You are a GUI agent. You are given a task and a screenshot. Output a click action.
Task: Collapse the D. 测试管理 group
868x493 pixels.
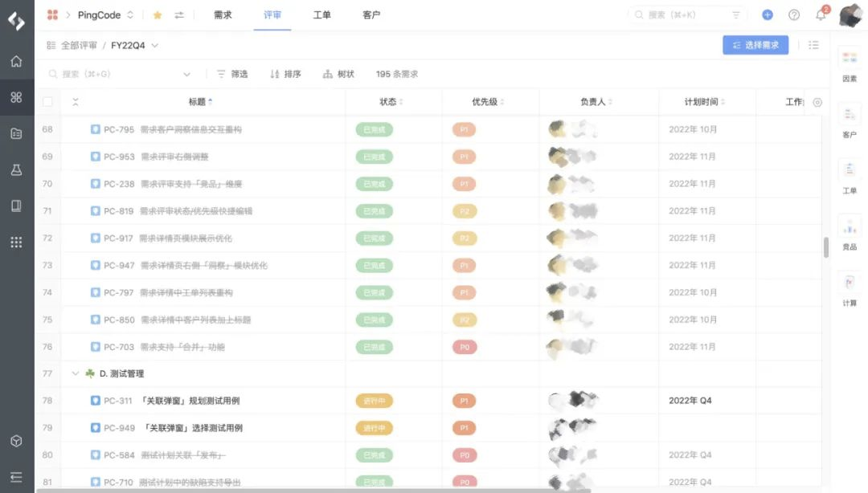click(76, 373)
